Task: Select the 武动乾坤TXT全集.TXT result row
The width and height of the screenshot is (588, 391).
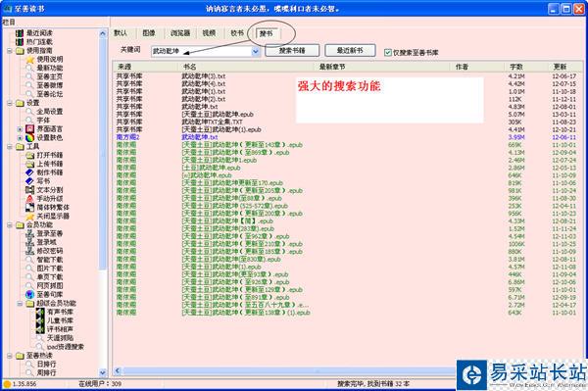Action: 347,122
